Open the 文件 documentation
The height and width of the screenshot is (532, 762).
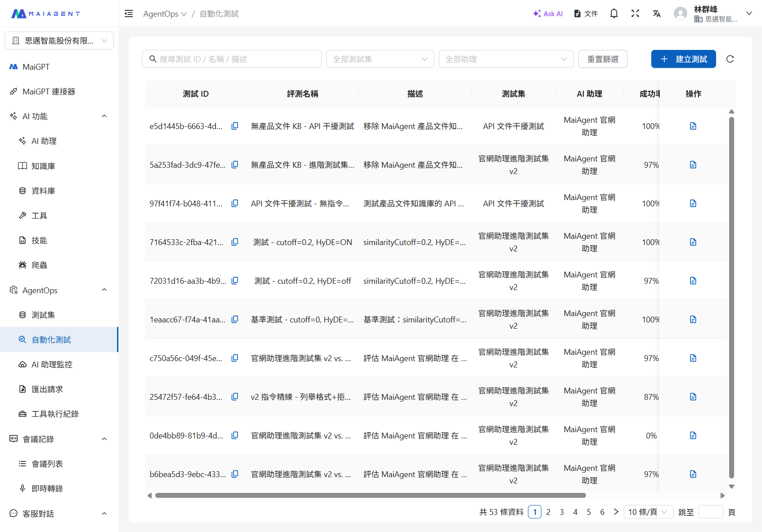coord(586,13)
